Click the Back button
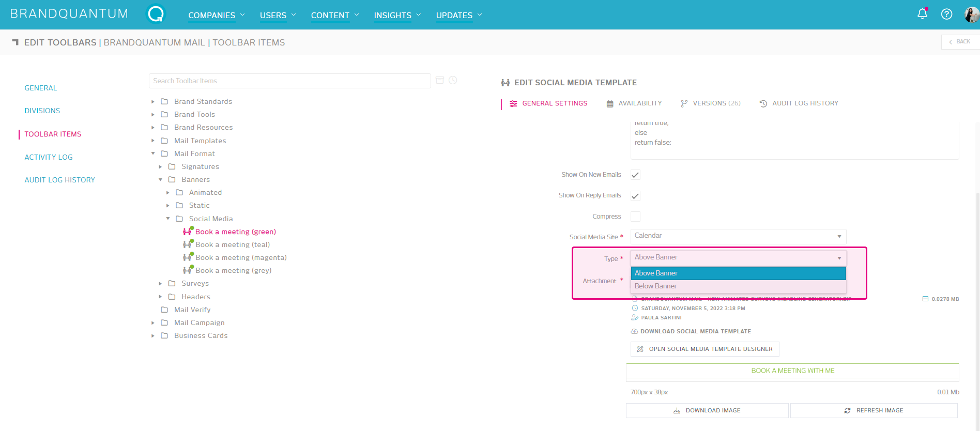Image resolution: width=980 pixels, height=431 pixels. click(x=960, y=42)
